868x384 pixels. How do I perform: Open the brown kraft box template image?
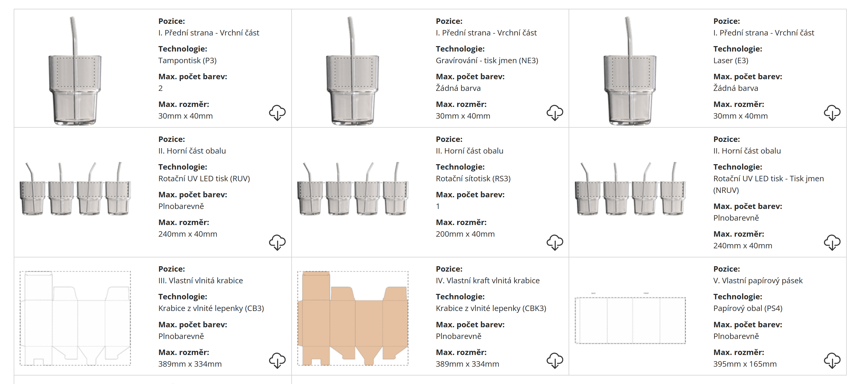click(x=352, y=318)
